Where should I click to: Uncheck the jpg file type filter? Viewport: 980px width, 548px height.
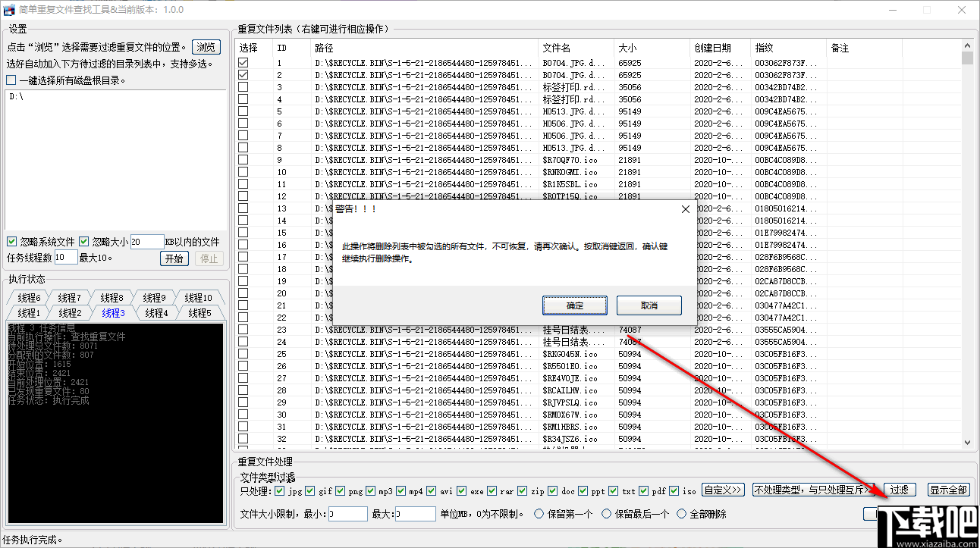point(278,490)
